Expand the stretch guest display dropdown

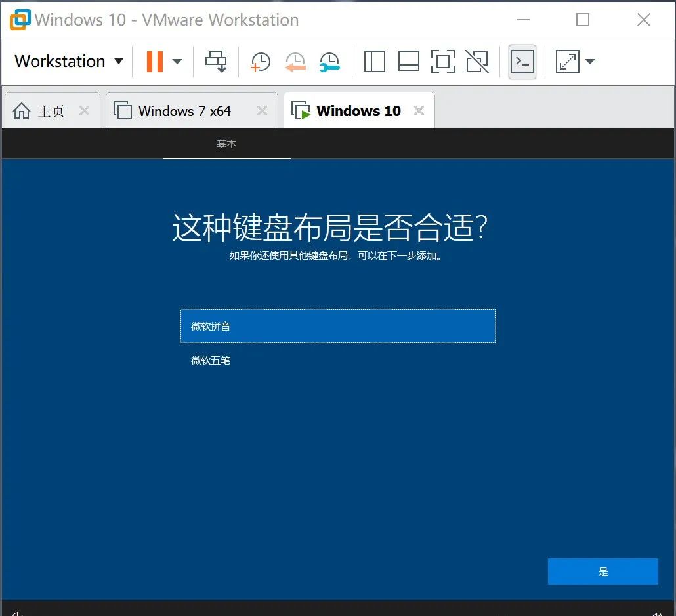coord(589,61)
